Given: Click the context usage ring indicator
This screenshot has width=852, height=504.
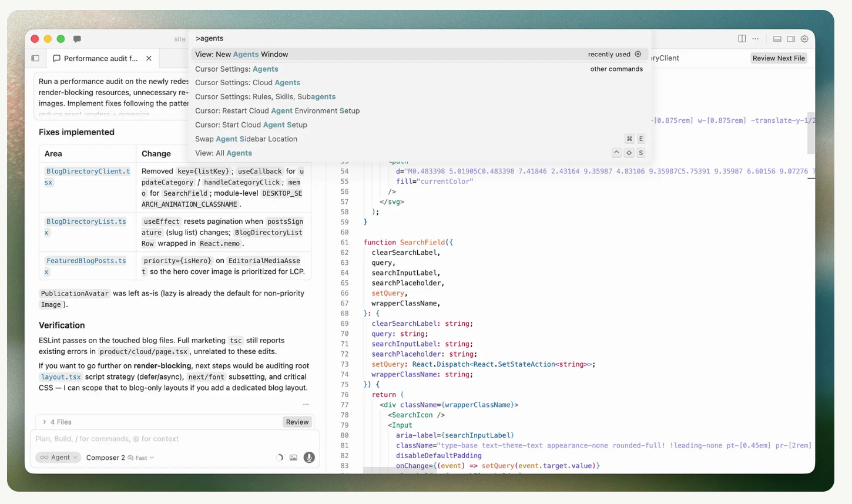Looking at the screenshot, I should (x=279, y=458).
